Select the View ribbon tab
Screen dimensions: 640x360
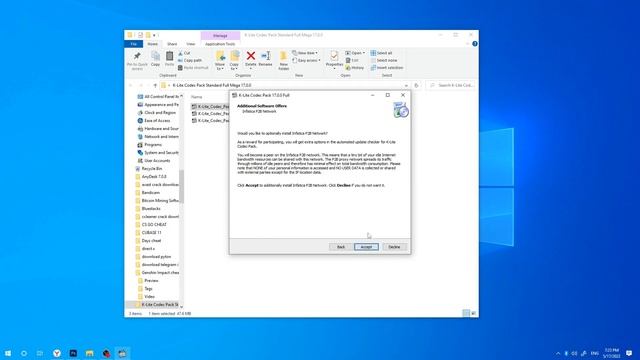tap(191, 44)
